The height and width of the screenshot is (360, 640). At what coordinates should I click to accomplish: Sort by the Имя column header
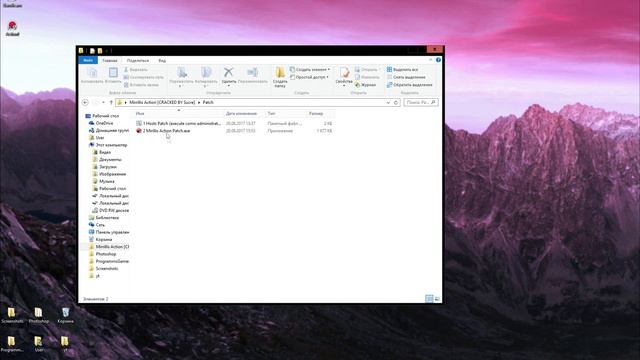point(178,113)
